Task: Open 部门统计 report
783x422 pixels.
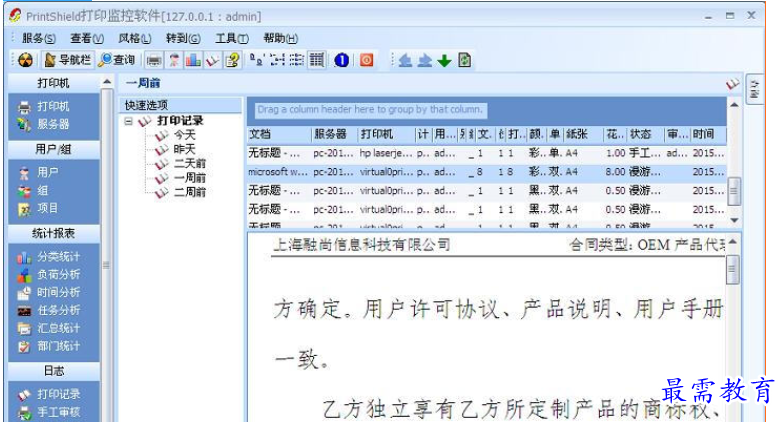Action: [x=49, y=346]
